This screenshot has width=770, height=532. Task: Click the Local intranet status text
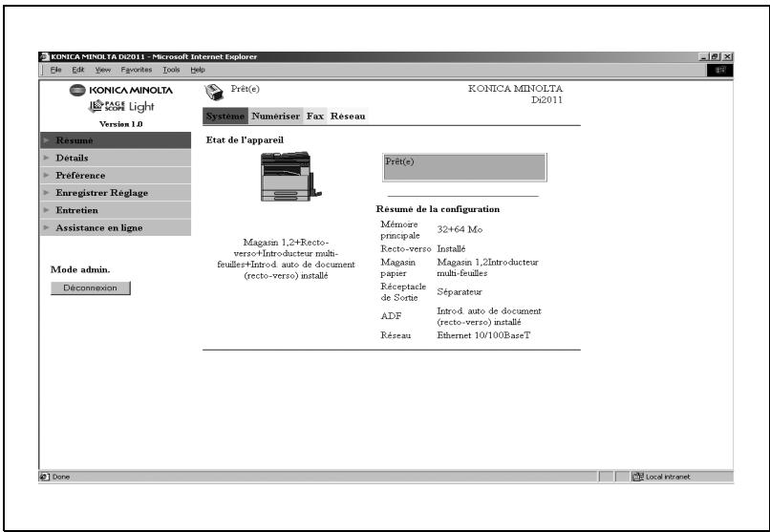[668, 477]
